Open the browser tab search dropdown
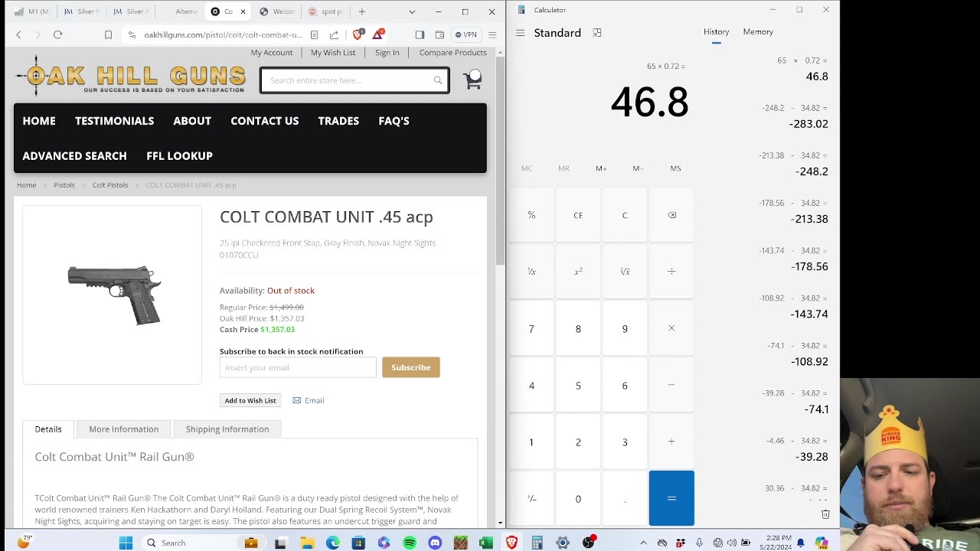Screen dimensions: 980x551 point(412,11)
